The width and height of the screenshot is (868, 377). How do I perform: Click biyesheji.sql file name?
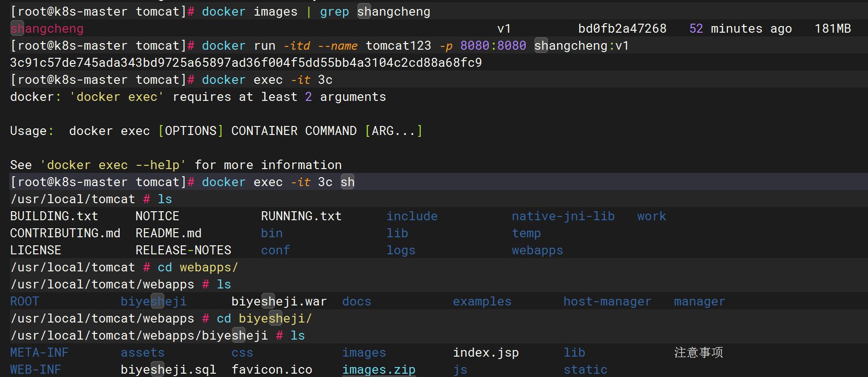pos(168,370)
